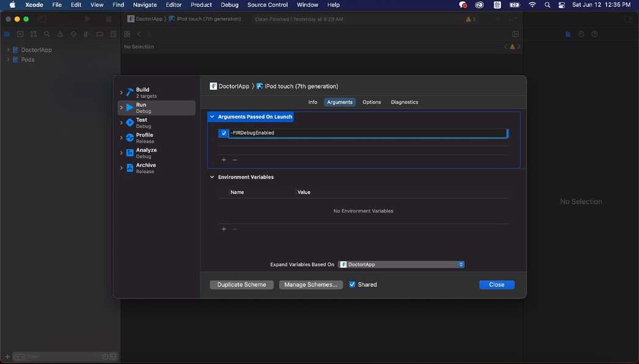Click the back navigation arrow in editor
Screen dimensions: 639x364
click(139, 34)
